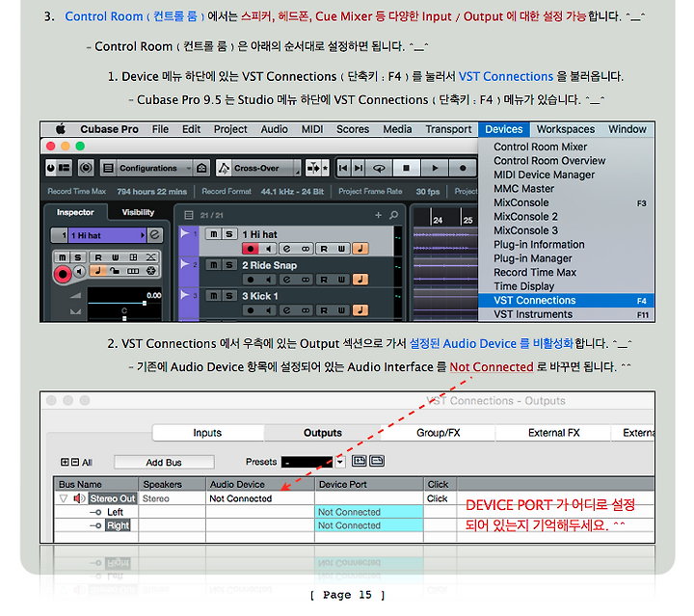Click the track list type filter icon
The height and width of the screenshot is (616, 694).
(x=189, y=215)
